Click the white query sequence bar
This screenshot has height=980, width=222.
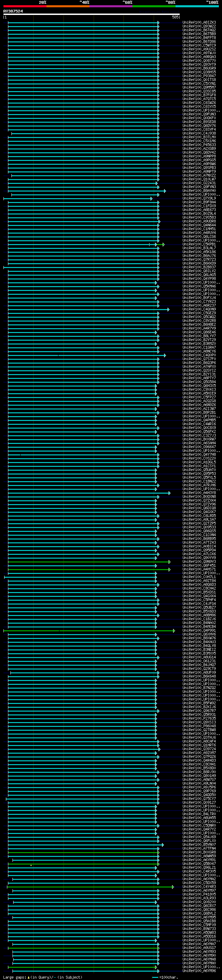click(92, 15)
